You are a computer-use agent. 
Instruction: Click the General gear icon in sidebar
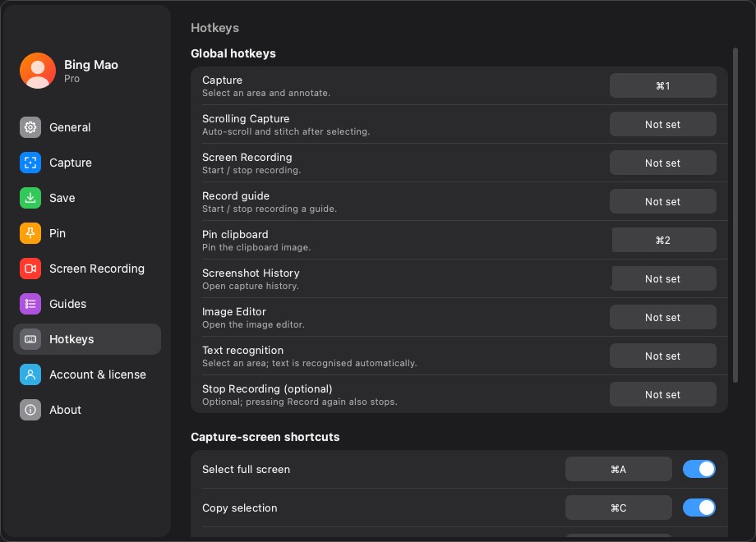click(30, 127)
